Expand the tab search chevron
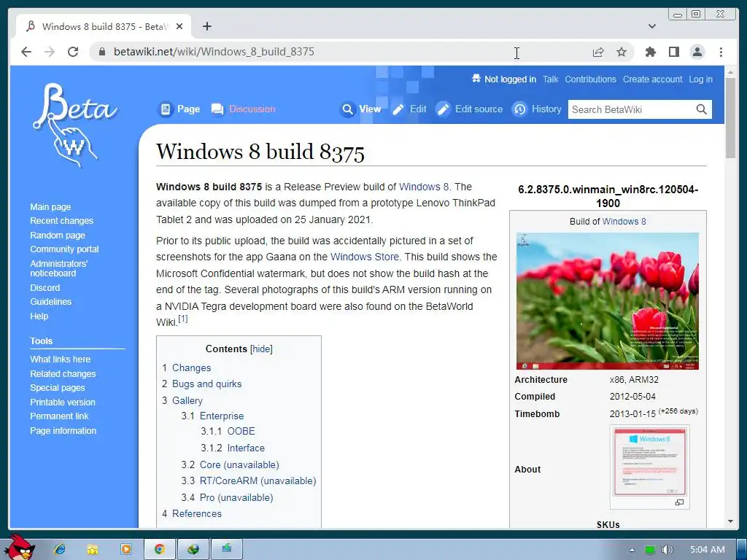747x560 pixels. [651, 26]
